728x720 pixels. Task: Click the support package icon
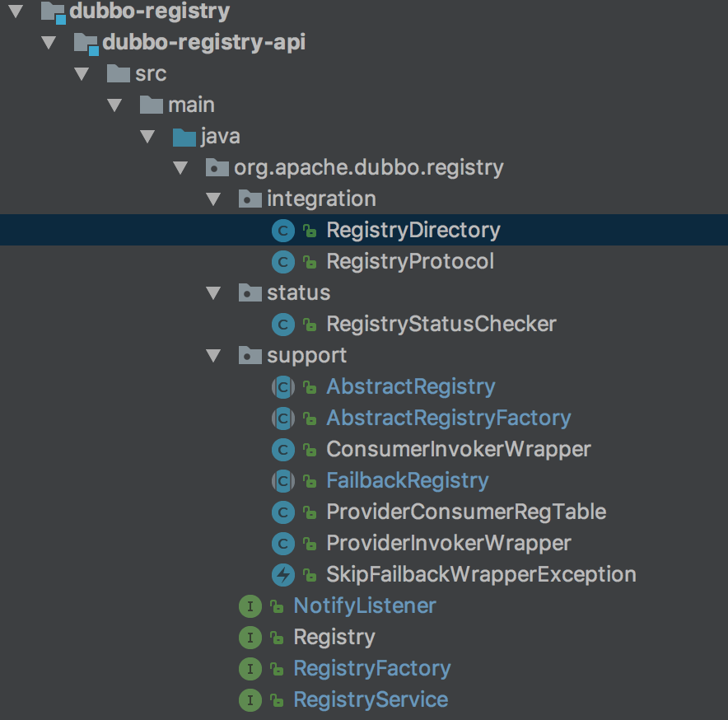(x=250, y=355)
